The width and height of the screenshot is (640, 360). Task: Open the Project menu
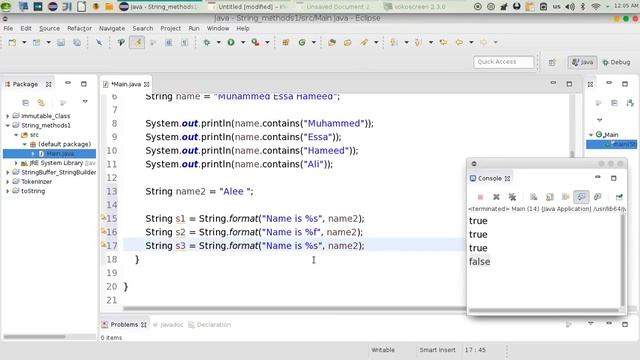[171, 29]
